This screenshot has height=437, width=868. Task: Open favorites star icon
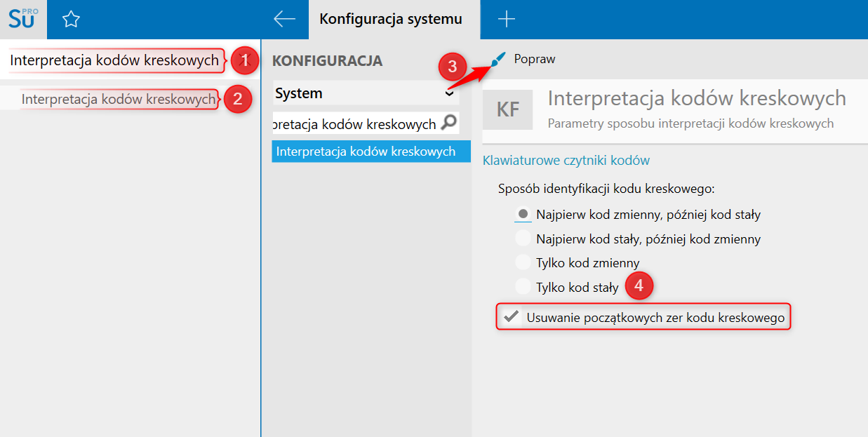(71, 20)
